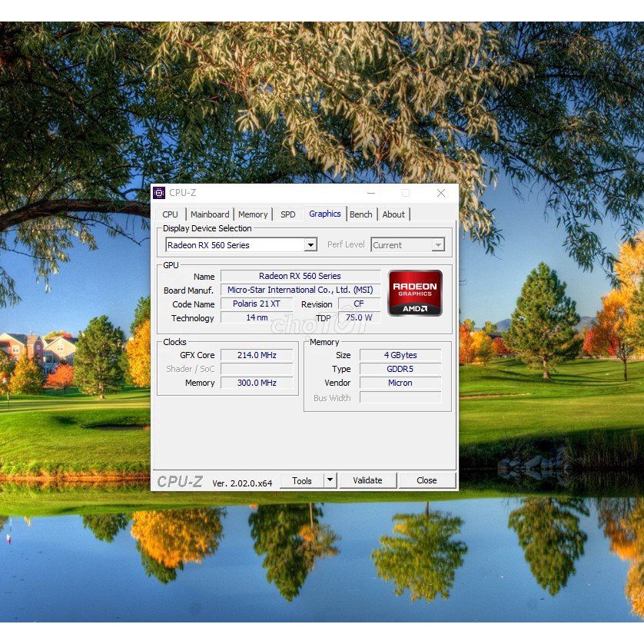Click the GPU Name field
644x644 pixels.
click(x=300, y=276)
